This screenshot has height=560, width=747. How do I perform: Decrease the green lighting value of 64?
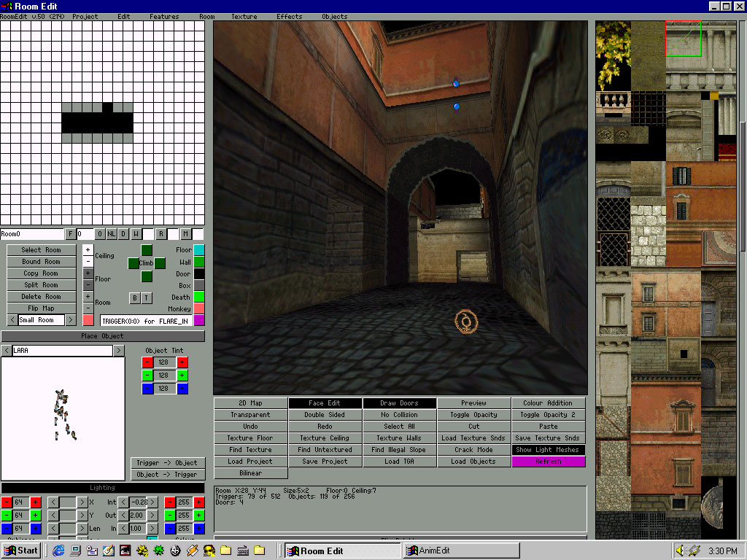(6, 516)
